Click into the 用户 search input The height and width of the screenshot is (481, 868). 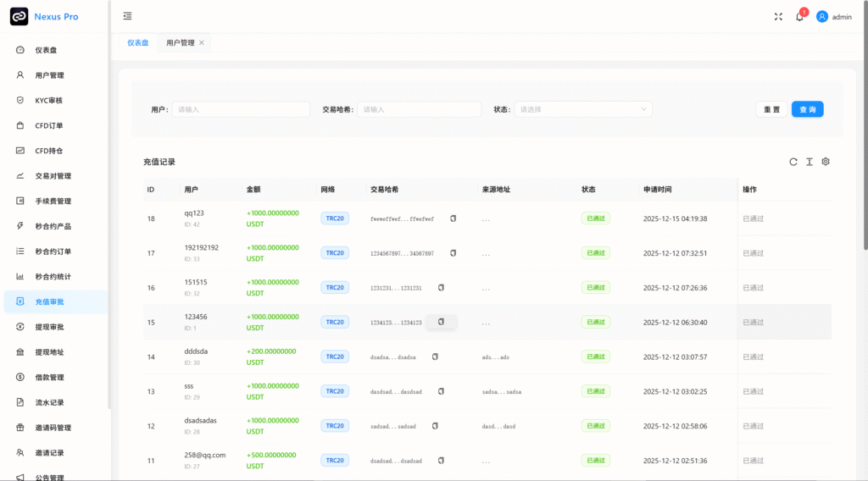[241, 109]
